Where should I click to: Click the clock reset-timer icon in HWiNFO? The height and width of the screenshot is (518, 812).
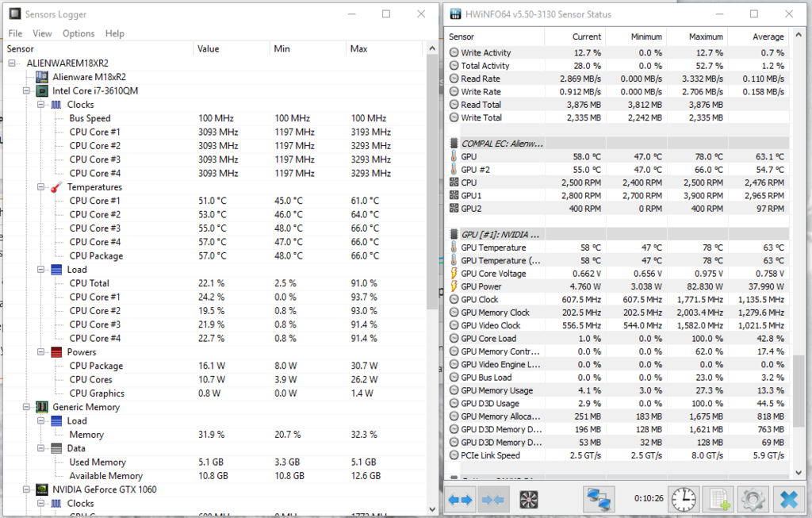684,499
